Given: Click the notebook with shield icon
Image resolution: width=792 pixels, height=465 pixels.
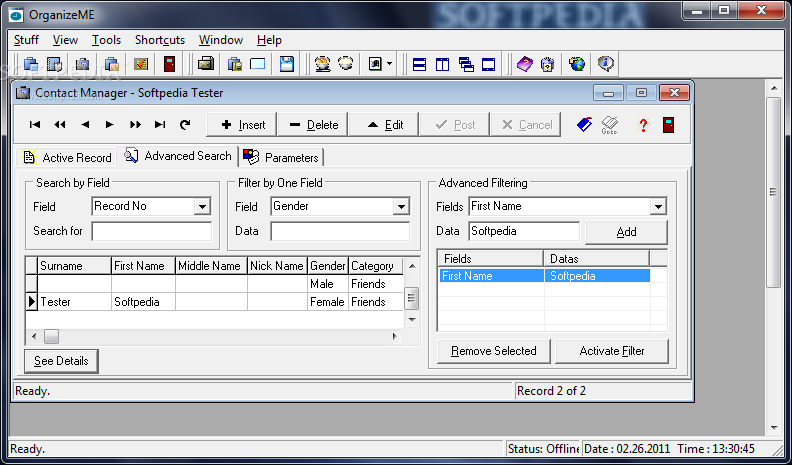Looking at the screenshot, I should [x=55, y=64].
